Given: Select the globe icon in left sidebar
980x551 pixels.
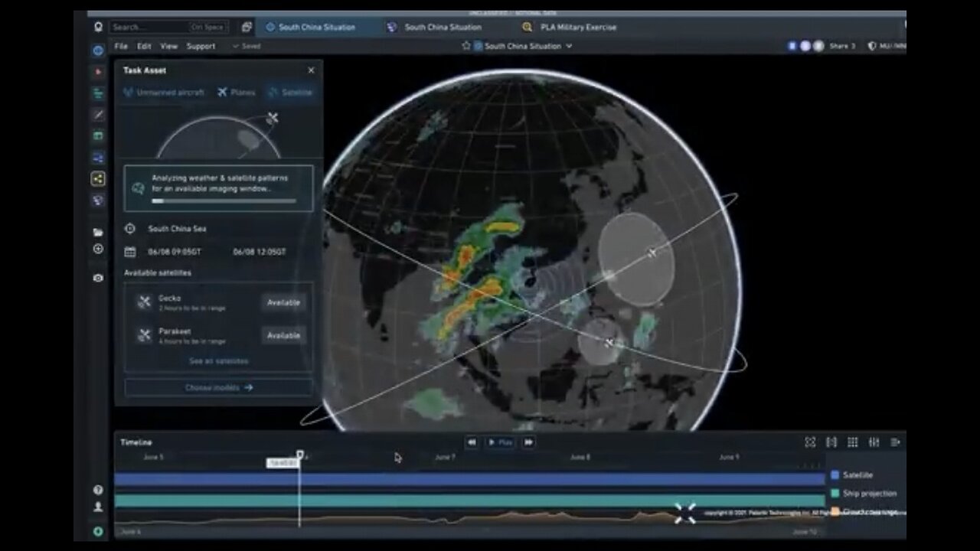Looking at the screenshot, I should pos(98,51).
